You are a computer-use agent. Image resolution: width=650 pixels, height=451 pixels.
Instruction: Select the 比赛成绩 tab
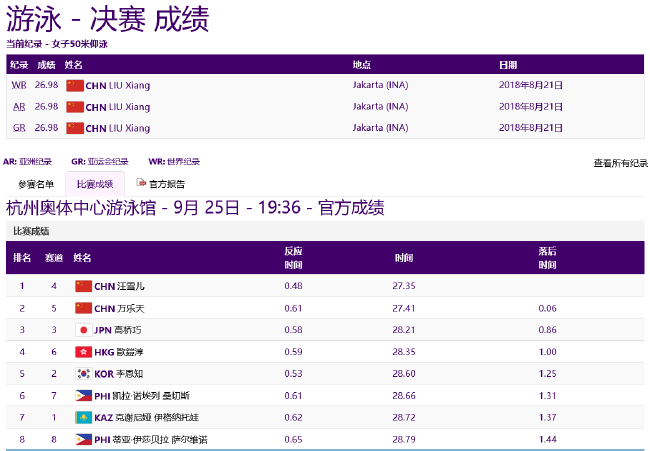[95, 184]
